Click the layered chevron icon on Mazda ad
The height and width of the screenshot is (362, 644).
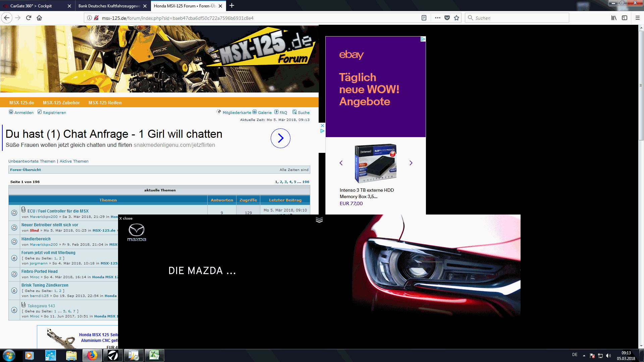pyautogui.click(x=319, y=220)
